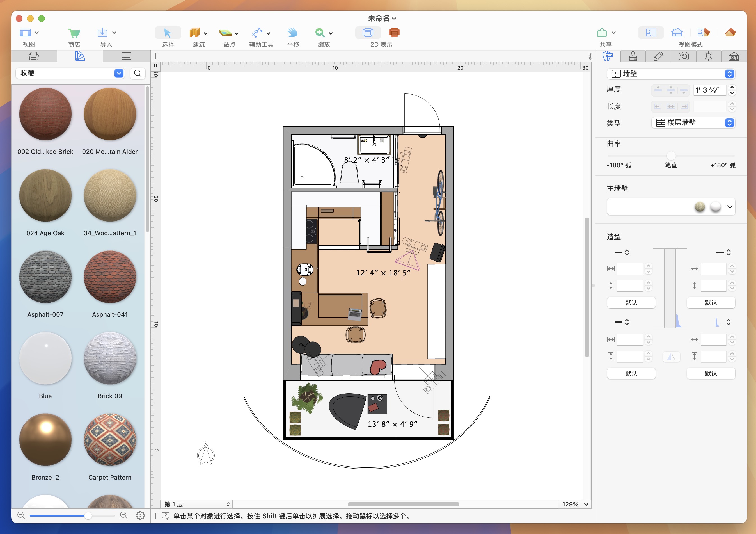Click the 曲率 curvature slider handle
Viewport: 756px width, 534px height.
tap(671, 156)
